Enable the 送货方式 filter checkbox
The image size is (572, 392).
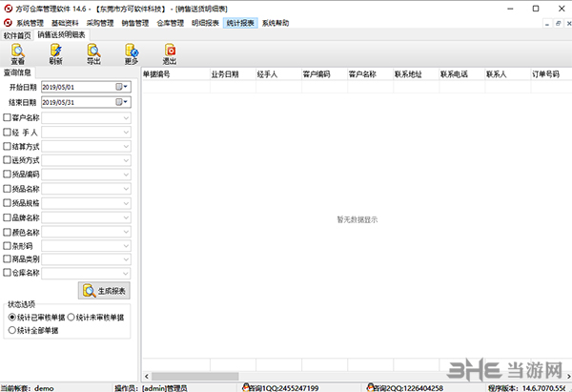click(x=7, y=160)
